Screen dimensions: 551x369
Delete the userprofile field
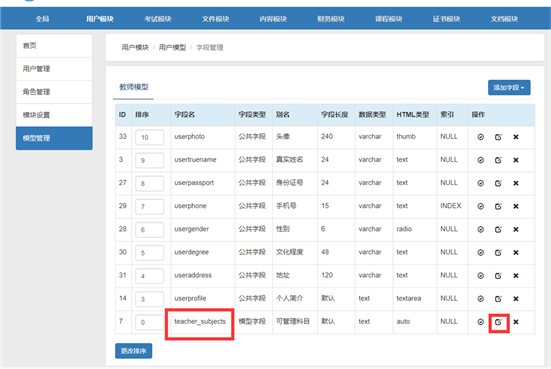tap(516, 299)
